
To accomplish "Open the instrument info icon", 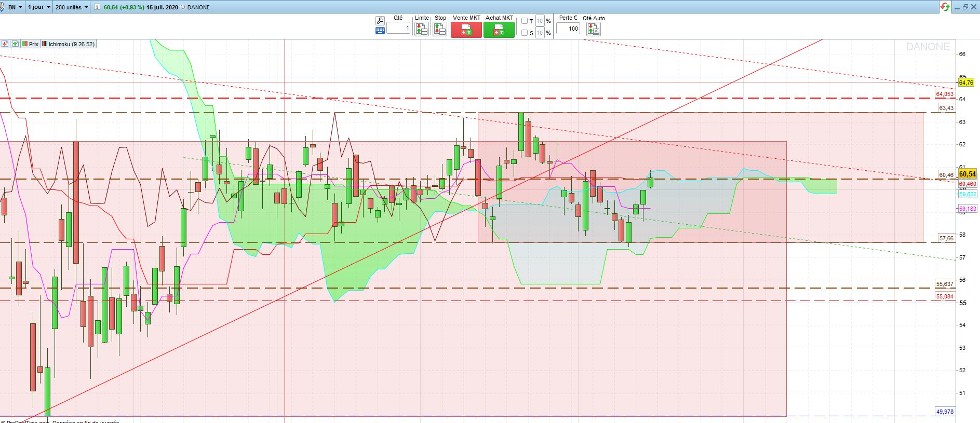I will coord(97,7).
